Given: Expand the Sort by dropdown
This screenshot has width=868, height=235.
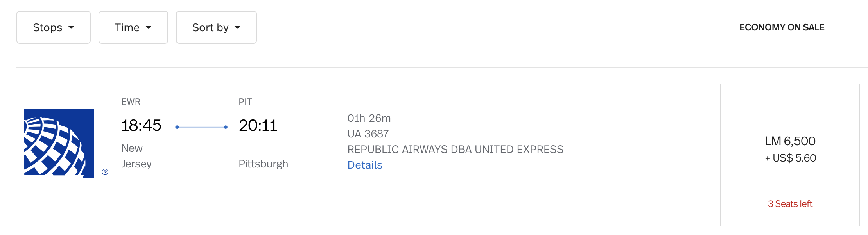Looking at the screenshot, I should tap(216, 27).
